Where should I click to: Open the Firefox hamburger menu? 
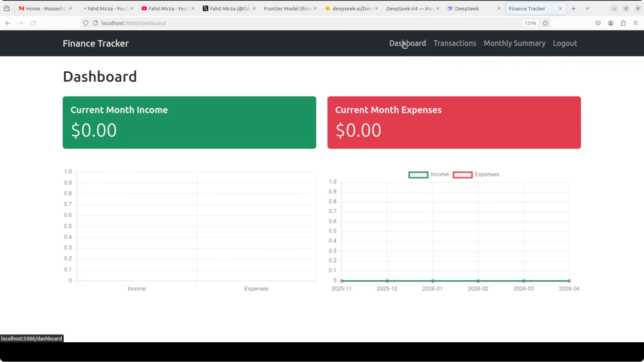635,23
